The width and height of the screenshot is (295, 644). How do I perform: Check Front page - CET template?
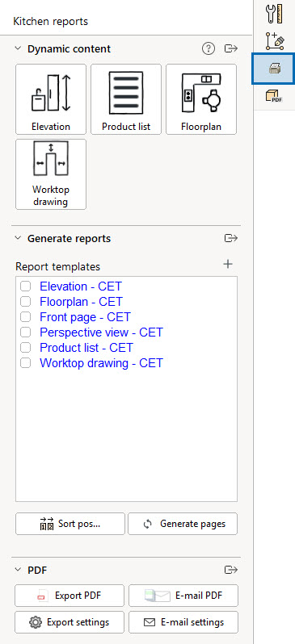click(26, 317)
